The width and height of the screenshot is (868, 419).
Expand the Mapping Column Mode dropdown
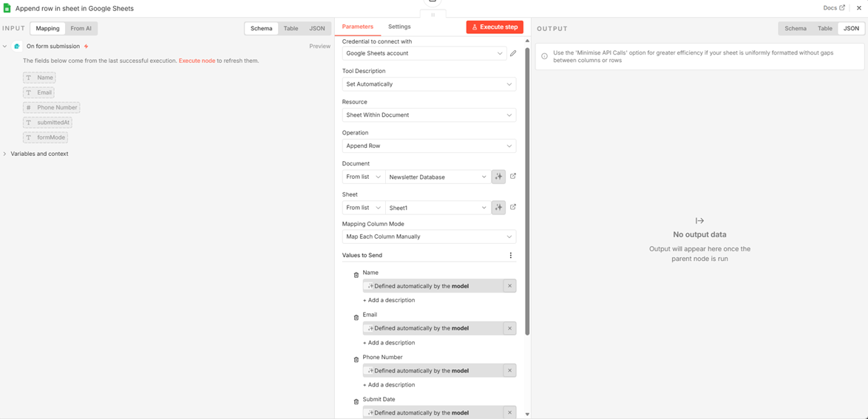pyautogui.click(x=429, y=237)
